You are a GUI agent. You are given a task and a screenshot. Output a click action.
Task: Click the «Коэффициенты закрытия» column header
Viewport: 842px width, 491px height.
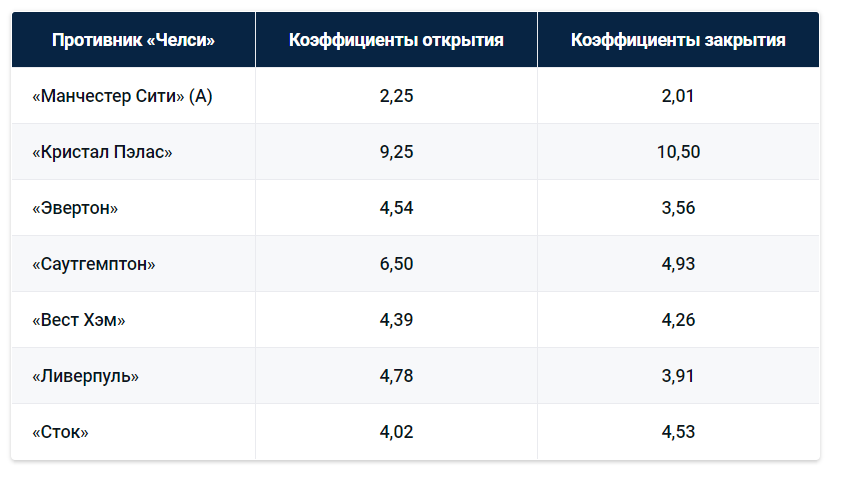click(678, 40)
